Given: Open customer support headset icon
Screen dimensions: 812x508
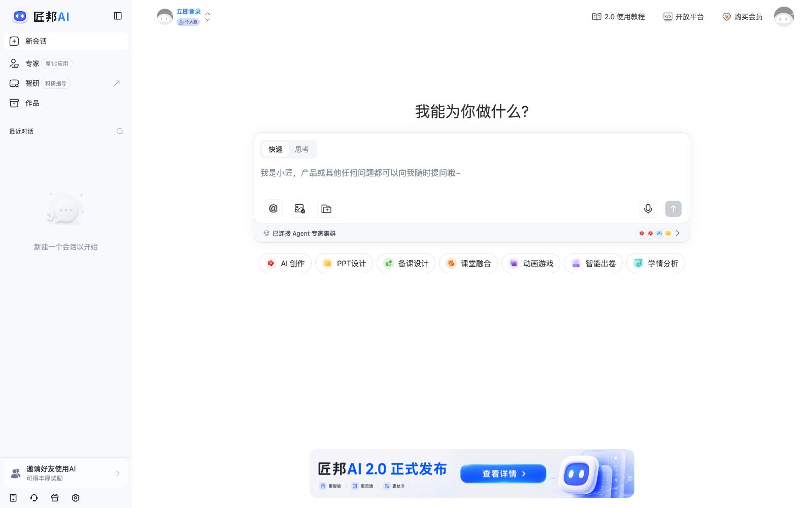Looking at the screenshot, I should [34, 498].
